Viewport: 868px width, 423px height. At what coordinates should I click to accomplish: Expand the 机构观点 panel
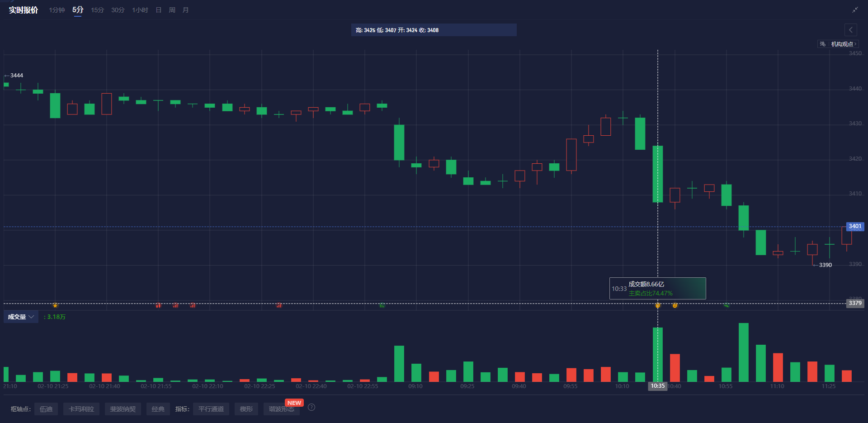[x=843, y=44]
